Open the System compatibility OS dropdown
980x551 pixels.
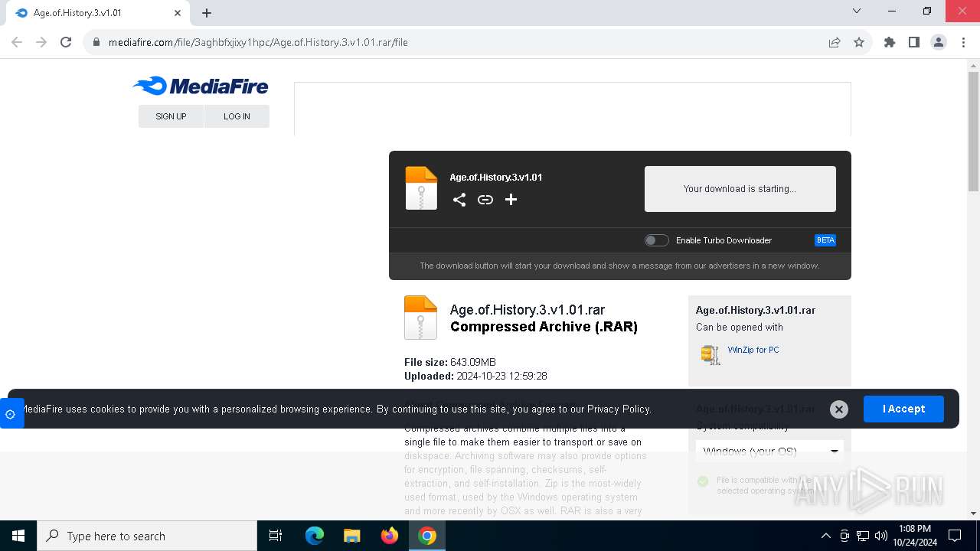769,451
